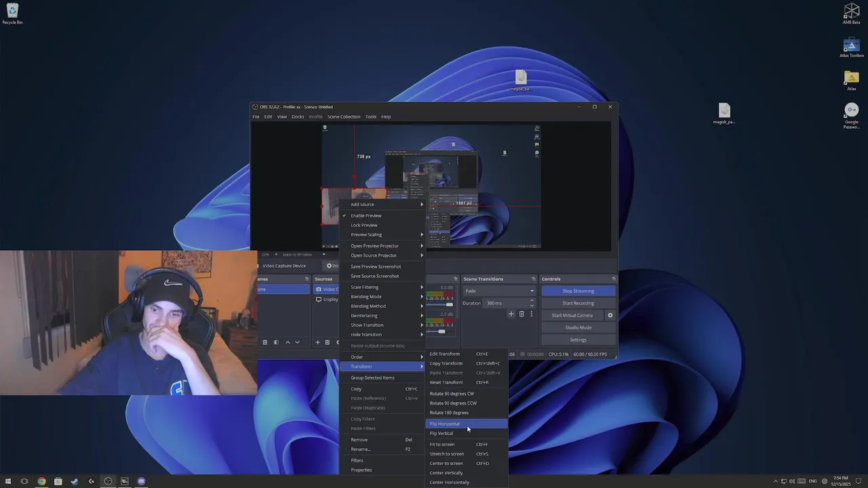Choose Rotate 90 degrees CW
This screenshot has width=868, height=488.
pos(467,393)
